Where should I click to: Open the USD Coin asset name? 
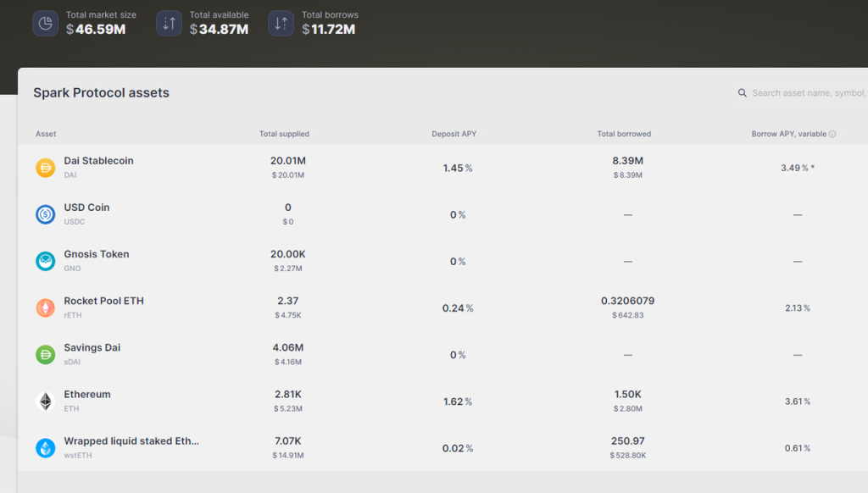coord(86,208)
